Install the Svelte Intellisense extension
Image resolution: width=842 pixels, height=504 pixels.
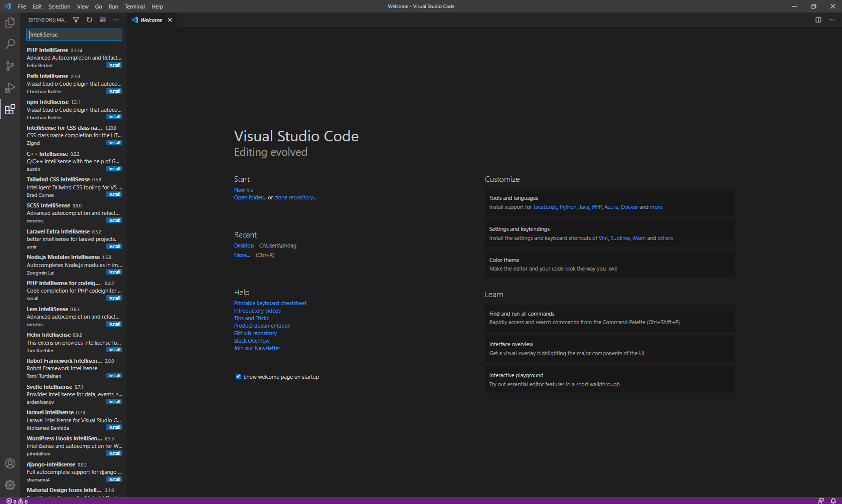pyautogui.click(x=114, y=402)
